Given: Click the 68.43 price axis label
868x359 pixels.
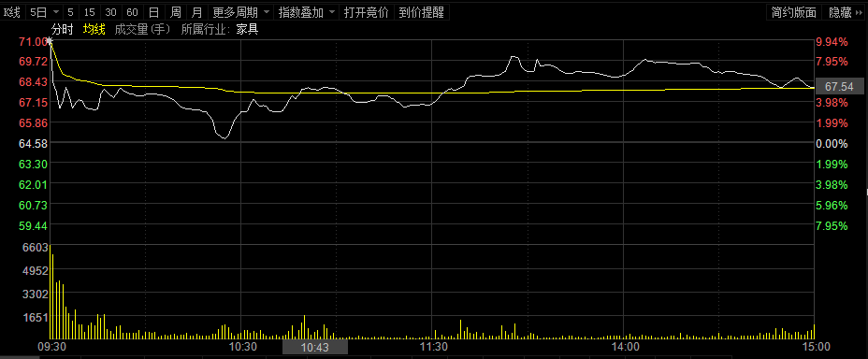Looking at the screenshot, I should (x=33, y=82).
